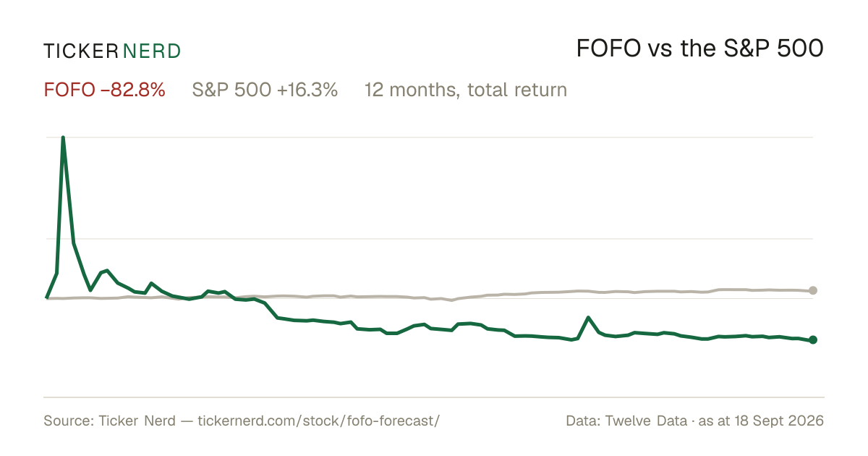Screen dimensions: 868x456
Task: Click the middle horizontal gridline
Action: coord(430,238)
